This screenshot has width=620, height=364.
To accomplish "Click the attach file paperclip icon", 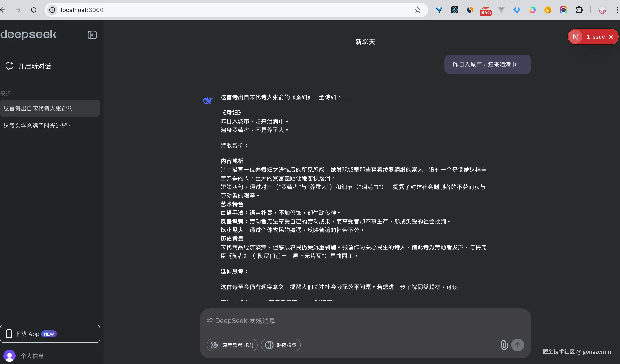I will click(504, 345).
